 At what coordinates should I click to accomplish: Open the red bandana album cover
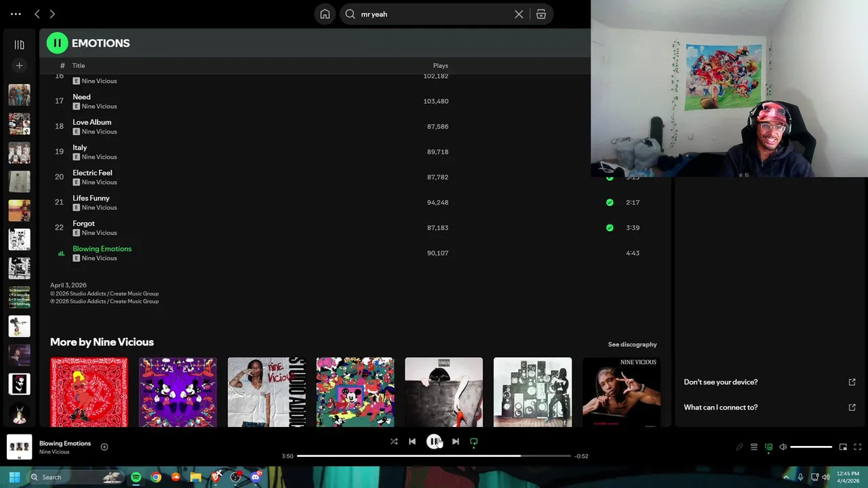pyautogui.click(x=89, y=392)
